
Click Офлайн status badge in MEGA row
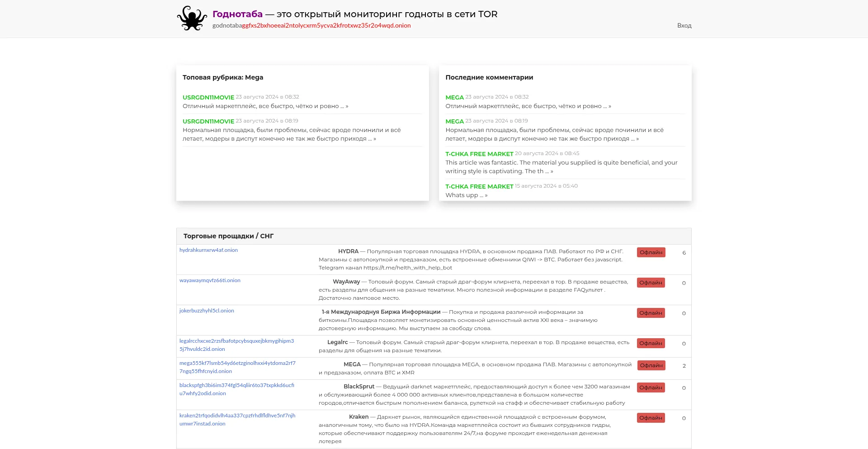[651, 365]
